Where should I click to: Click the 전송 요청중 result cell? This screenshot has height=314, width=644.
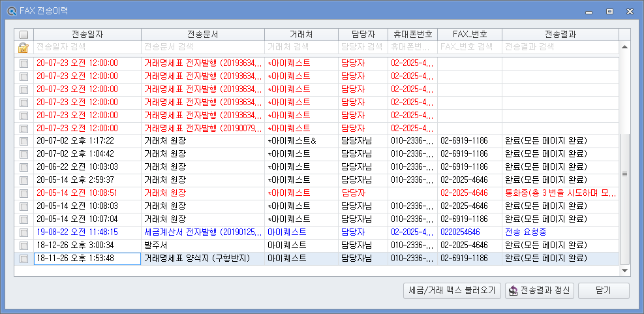pos(560,232)
